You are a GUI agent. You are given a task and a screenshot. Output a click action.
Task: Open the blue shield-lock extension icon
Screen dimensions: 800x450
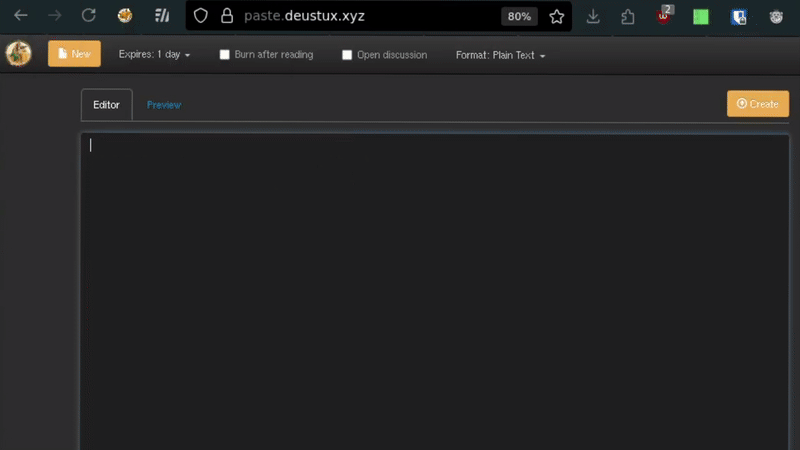[739, 17]
